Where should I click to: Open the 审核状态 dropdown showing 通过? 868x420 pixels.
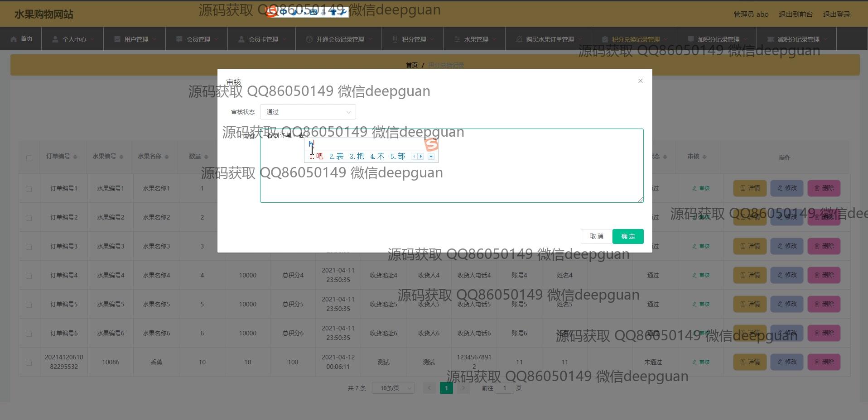[x=308, y=112]
